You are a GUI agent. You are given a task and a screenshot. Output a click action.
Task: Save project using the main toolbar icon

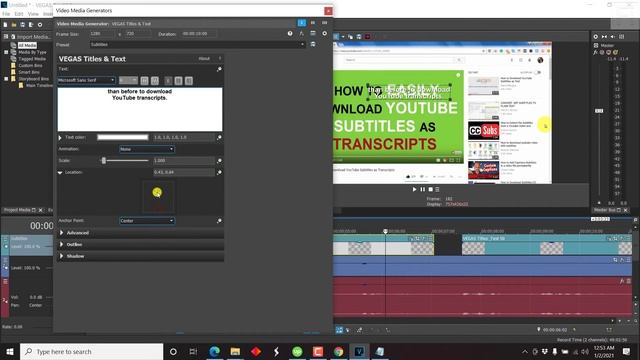(22, 25)
